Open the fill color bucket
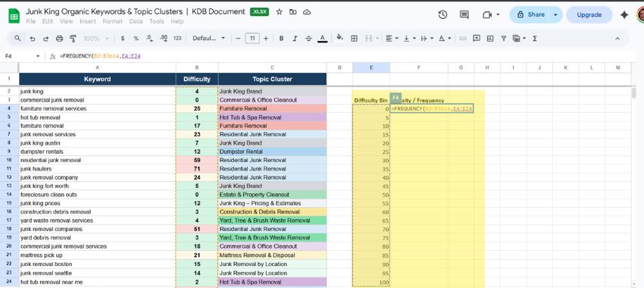This screenshot has width=644, height=288. [x=339, y=38]
